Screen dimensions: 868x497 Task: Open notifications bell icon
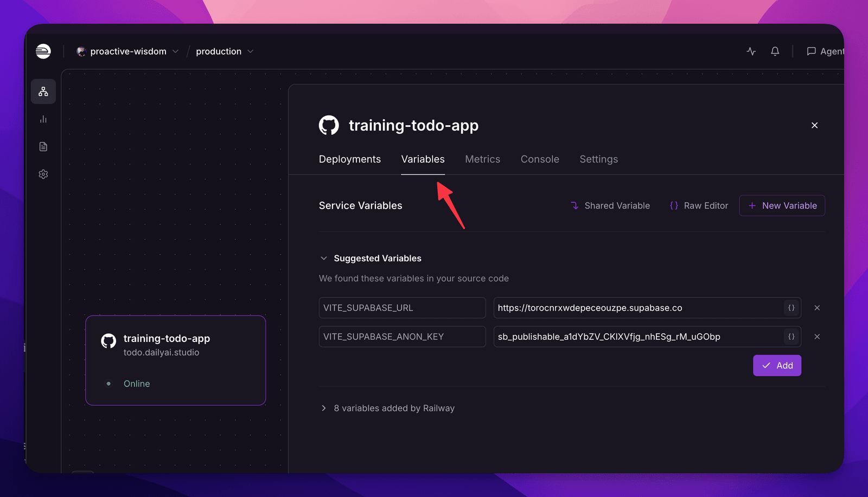pyautogui.click(x=775, y=51)
